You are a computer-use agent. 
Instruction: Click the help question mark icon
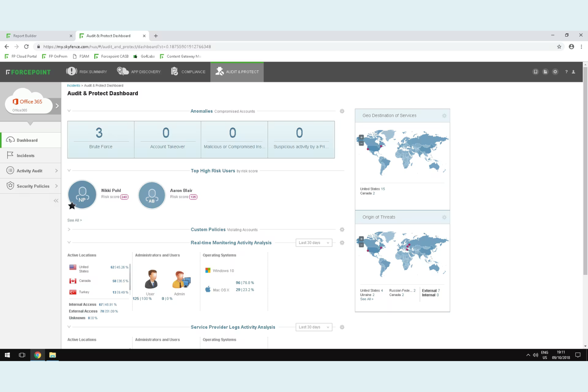(x=566, y=71)
